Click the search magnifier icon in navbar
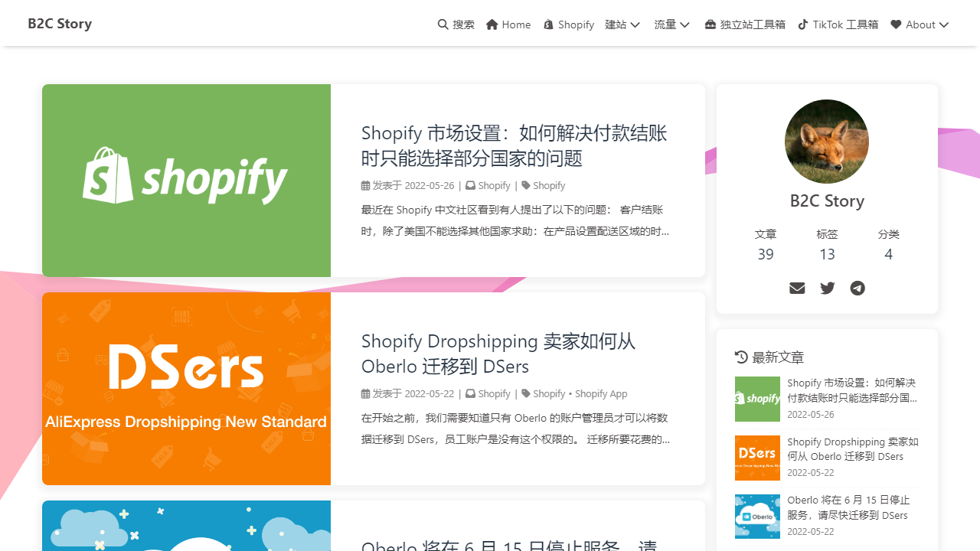Image resolution: width=980 pixels, height=551 pixels. click(443, 24)
